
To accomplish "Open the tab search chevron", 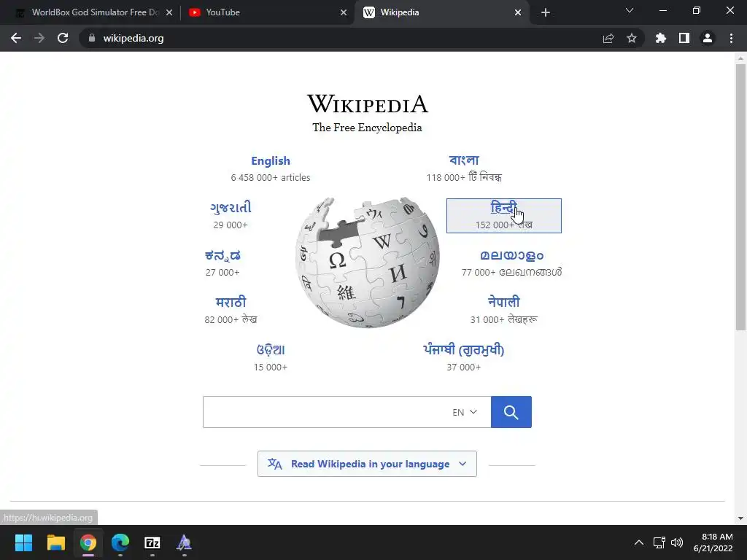I will 630,10.
